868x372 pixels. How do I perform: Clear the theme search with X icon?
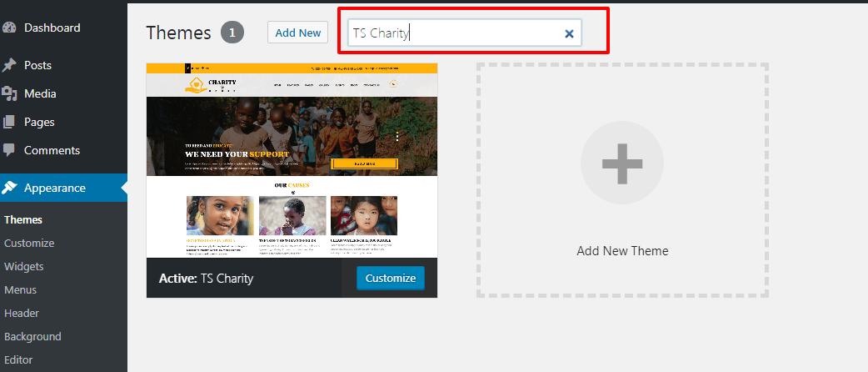point(569,33)
